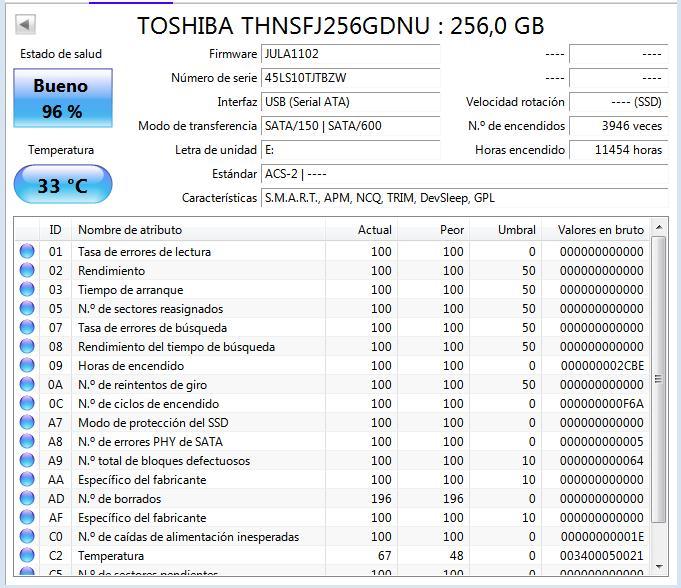Click the TOSHIBA THNSFJ256GDNU disk title
681x588 pixels.
click(x=340, y=26)
